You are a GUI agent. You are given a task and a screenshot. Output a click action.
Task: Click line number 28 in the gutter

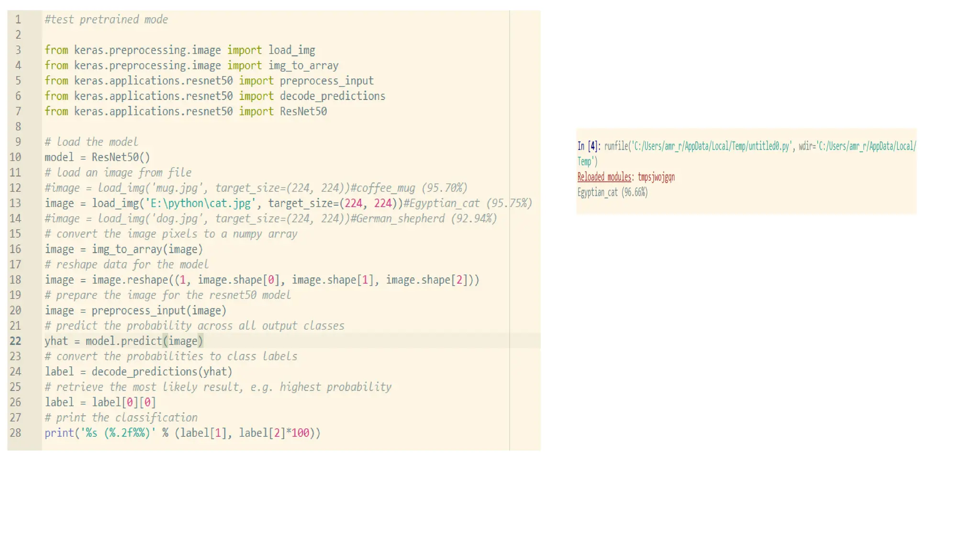(15, 433)
